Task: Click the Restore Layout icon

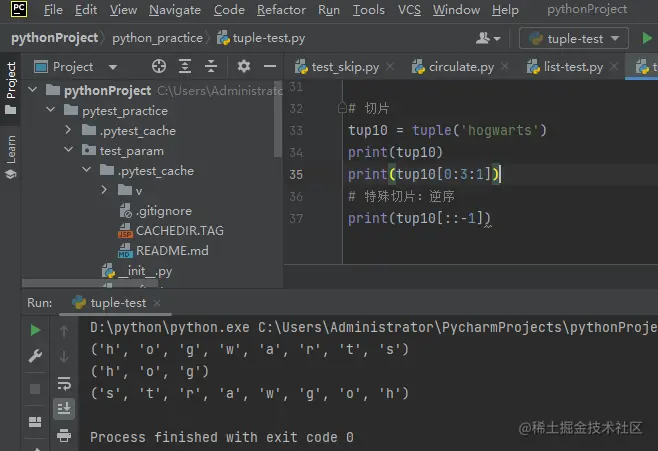Action: tap(35, 422)
